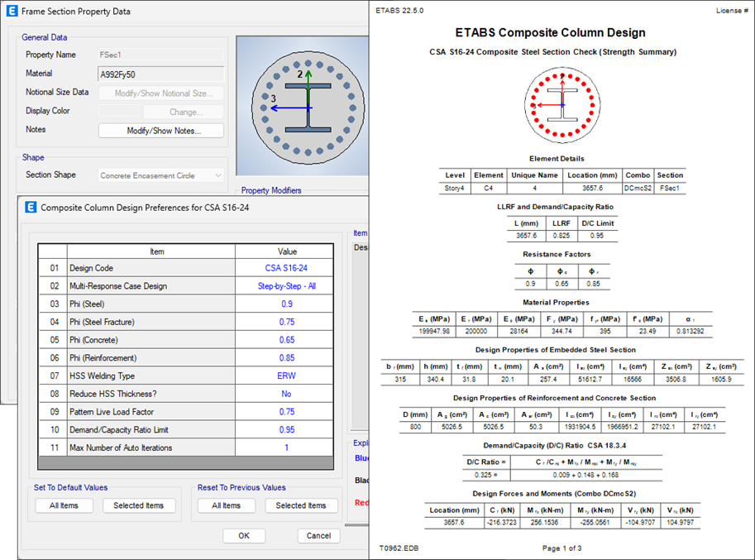
Task: Open the Section Shape dropdown
Action: click(x=161, y=175)
